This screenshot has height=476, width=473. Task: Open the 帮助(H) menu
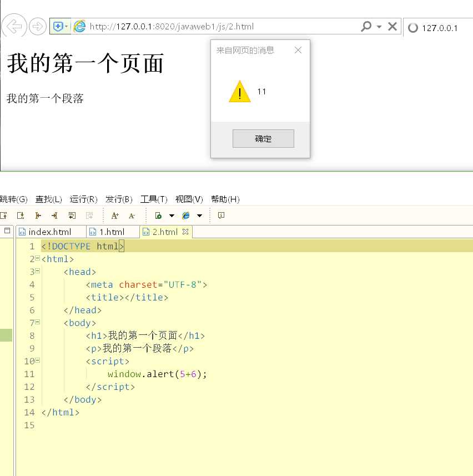click(225, 199)
